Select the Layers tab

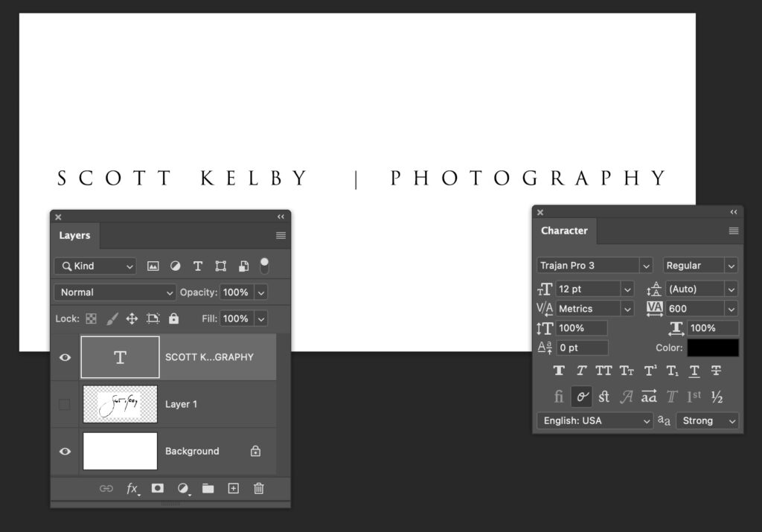click(x=75, y=236)
